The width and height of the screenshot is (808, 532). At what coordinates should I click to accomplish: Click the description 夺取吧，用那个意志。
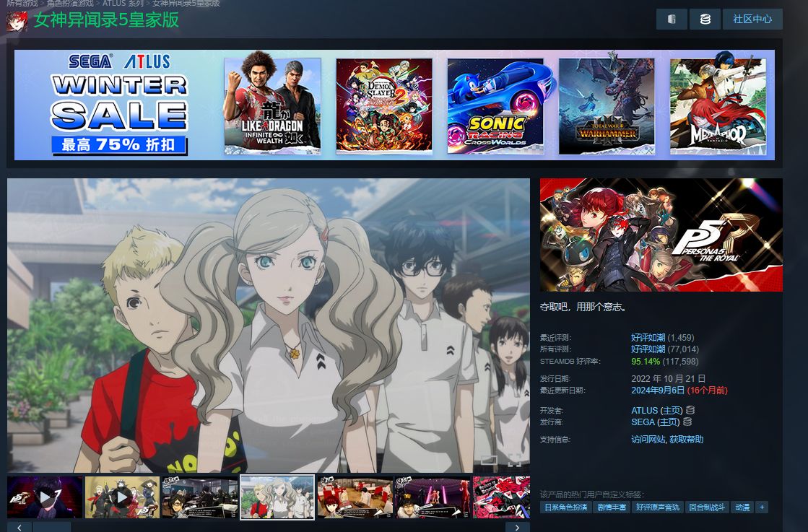[x=584, y=307]
